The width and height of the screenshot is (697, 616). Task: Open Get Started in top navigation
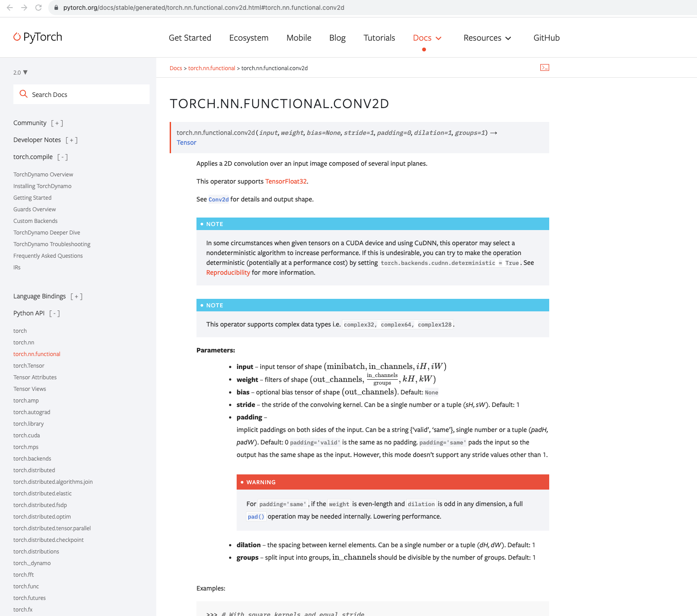190,38
